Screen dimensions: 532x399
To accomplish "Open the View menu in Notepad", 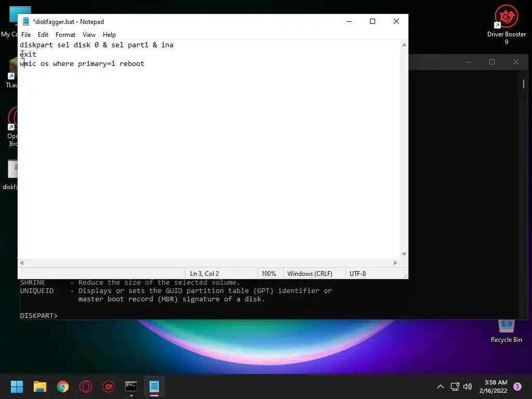I will tap(89, 35).
